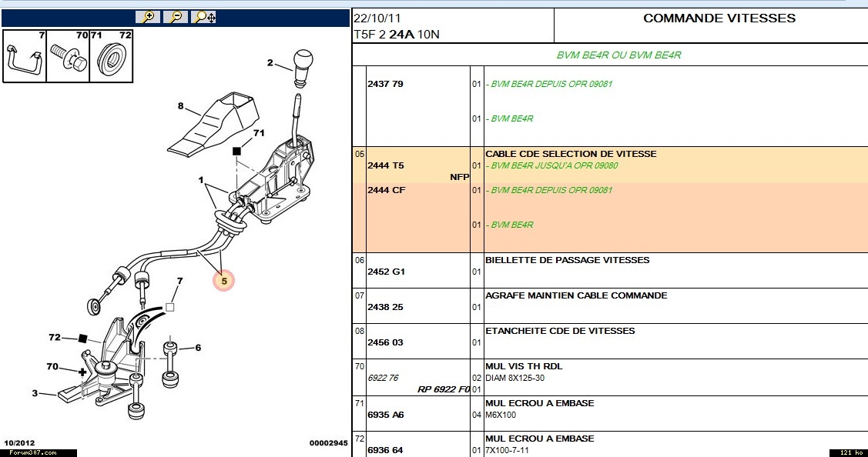868x457 pixels.
Task: Open the flange nut thumbnail labeled 71 72
Action: (x=112, y=56)
